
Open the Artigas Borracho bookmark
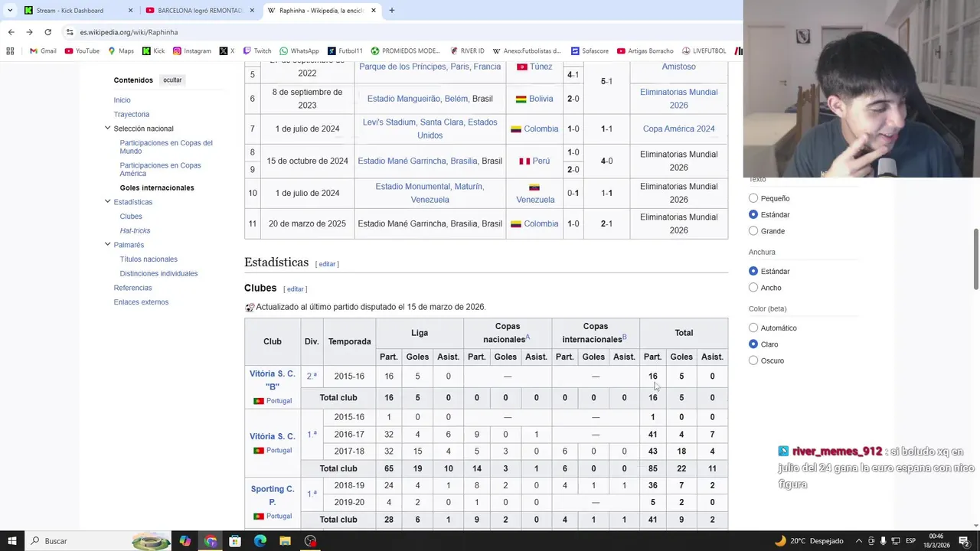(645, 51)
